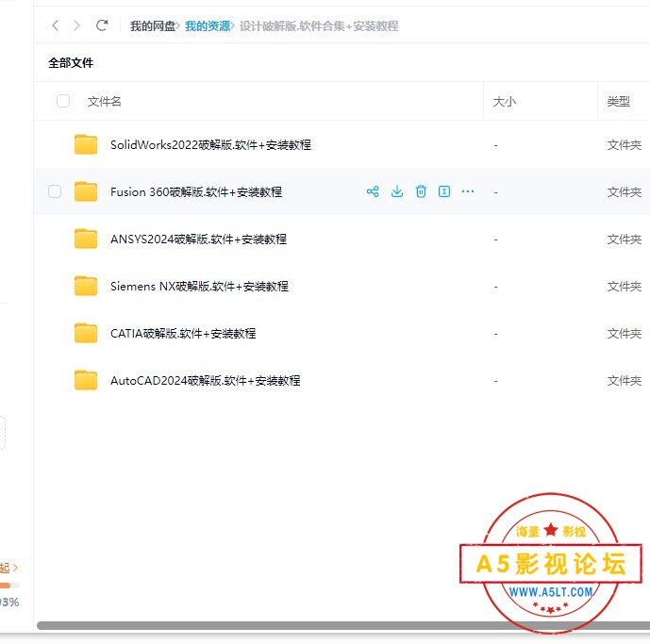
Task: Open Fusion 360破解版 folder name
Action: (x=196, y=191)
